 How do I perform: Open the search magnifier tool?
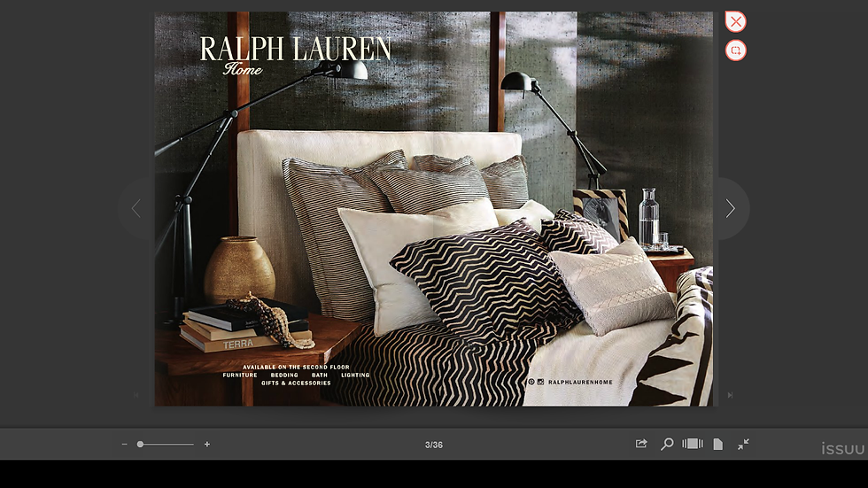point(667,444)
